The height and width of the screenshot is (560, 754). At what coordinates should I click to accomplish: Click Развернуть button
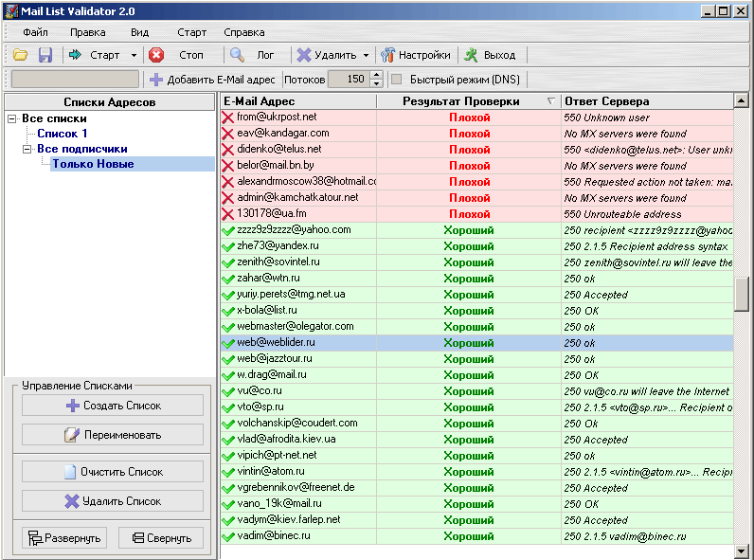point(64,538)
